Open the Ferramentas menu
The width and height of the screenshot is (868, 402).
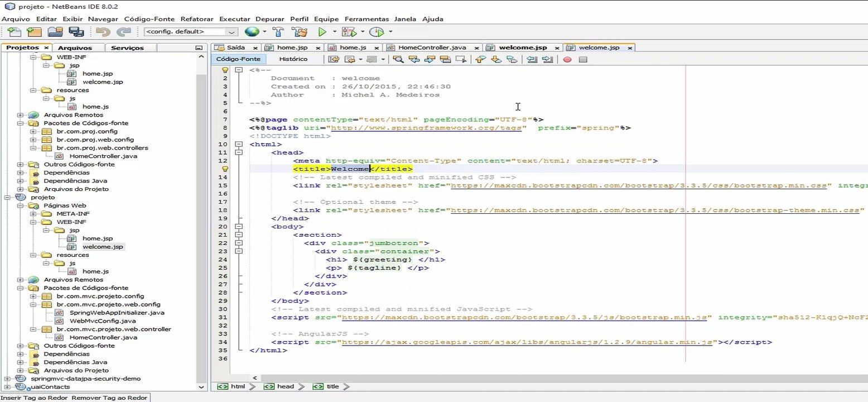(367, 18)
